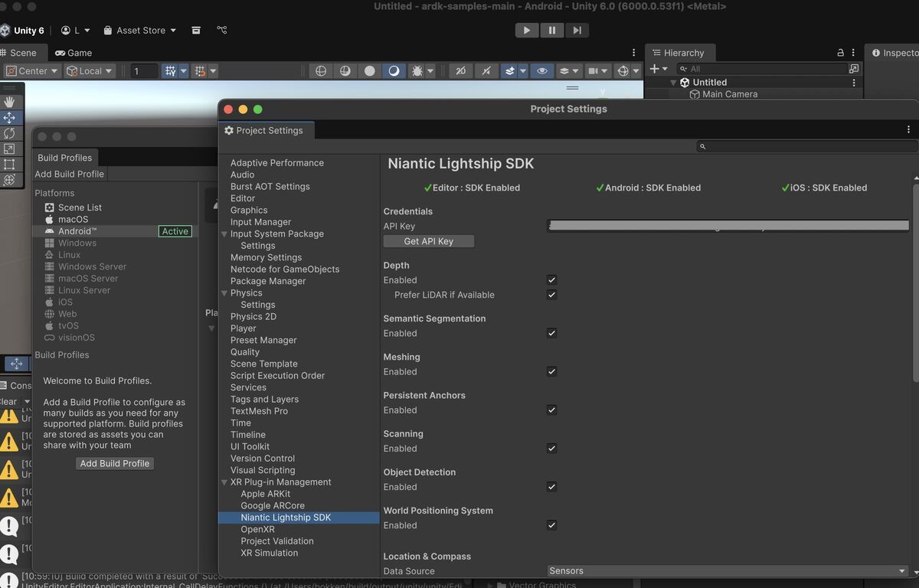Screen dimensions: 919x588
Task: Select the Move tool
Action: pyautogui.click(x=10, y=117)
